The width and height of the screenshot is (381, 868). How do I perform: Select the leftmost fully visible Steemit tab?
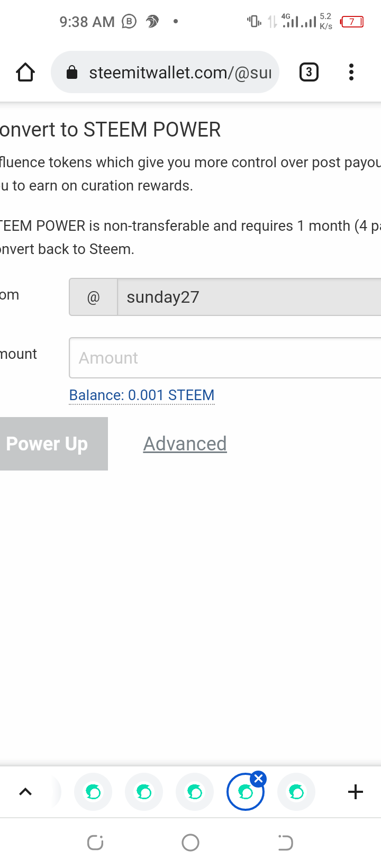click(93, 792)
